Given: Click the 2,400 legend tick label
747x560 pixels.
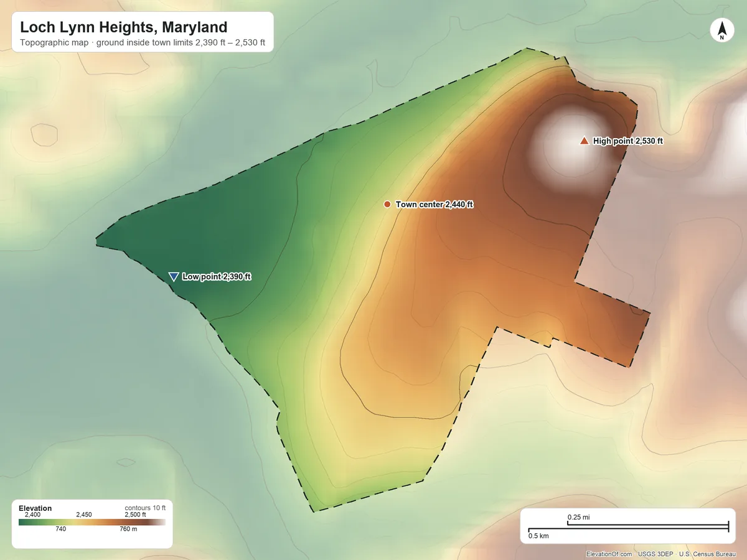Looking at the screenshot, I should point(32,515).
